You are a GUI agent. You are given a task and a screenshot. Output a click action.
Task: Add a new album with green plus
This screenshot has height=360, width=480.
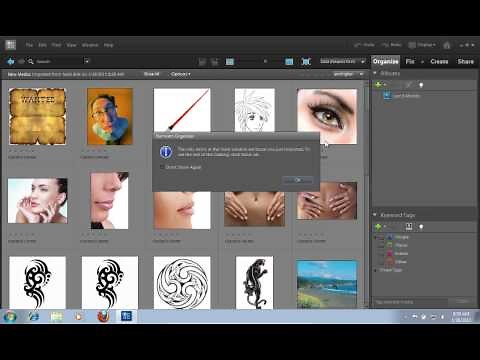click(378, 85)
